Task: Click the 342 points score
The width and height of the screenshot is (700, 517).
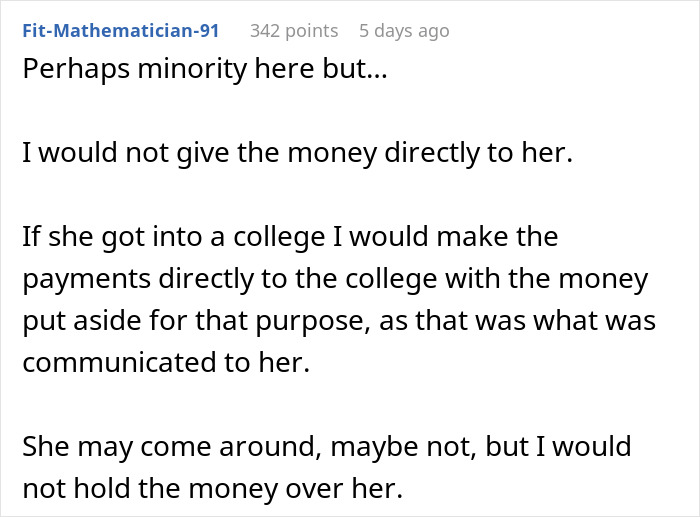Action: point(293,30)
